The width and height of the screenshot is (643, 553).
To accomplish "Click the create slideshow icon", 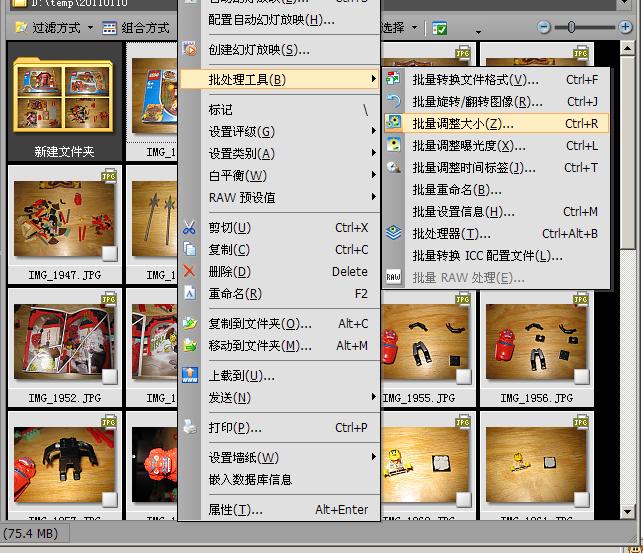I will point(189,49).
